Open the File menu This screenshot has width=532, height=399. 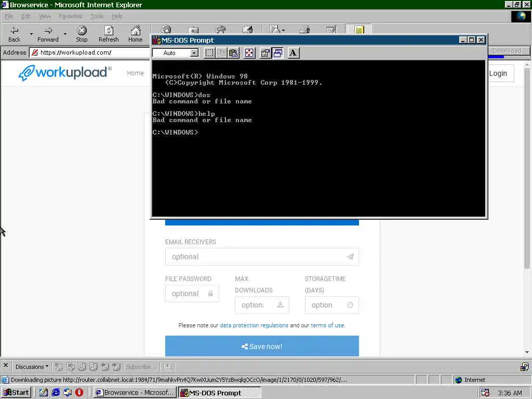pyautogui.click(x=9, y=16)
